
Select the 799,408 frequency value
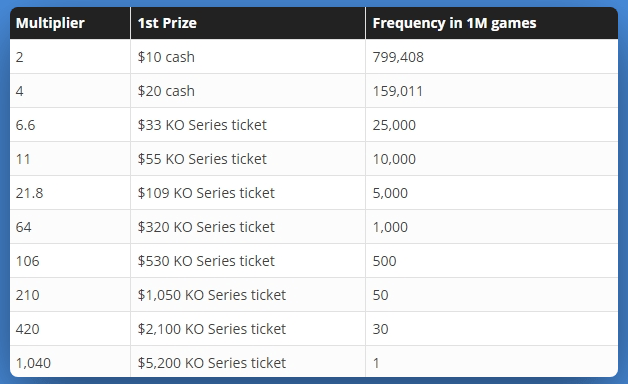click(x=398, y=57)
